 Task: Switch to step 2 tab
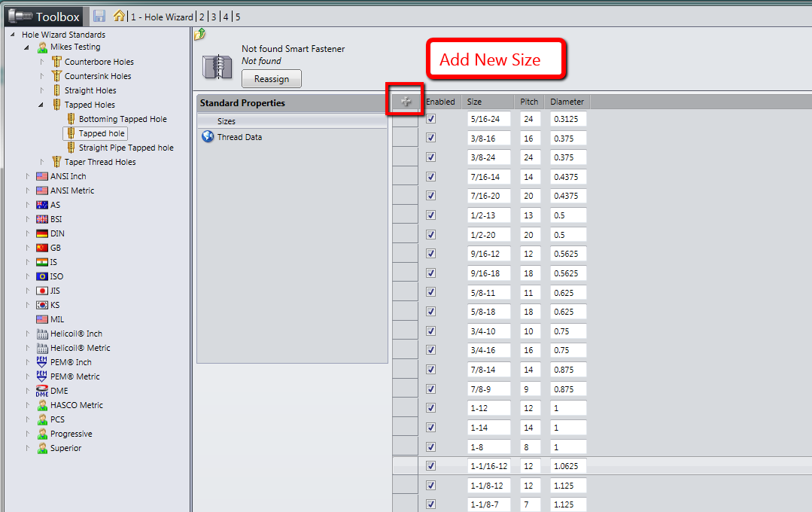coord(202,17)
